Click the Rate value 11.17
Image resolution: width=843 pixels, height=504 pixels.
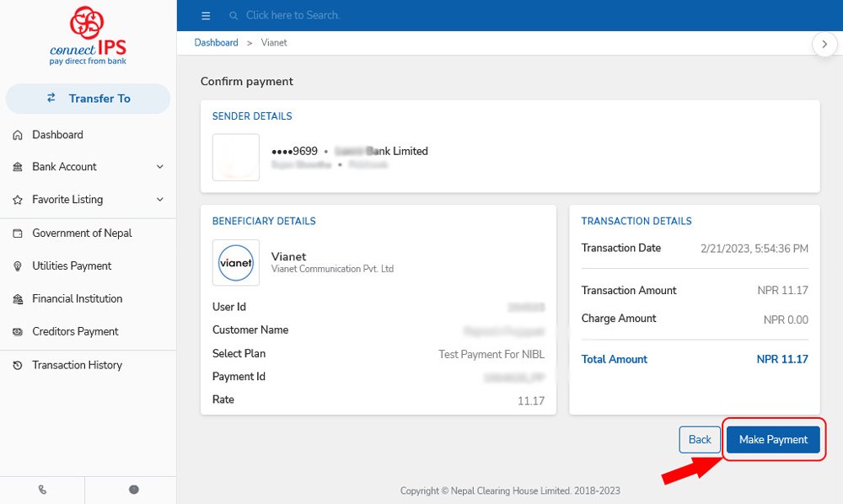click(x=531, y=401)
